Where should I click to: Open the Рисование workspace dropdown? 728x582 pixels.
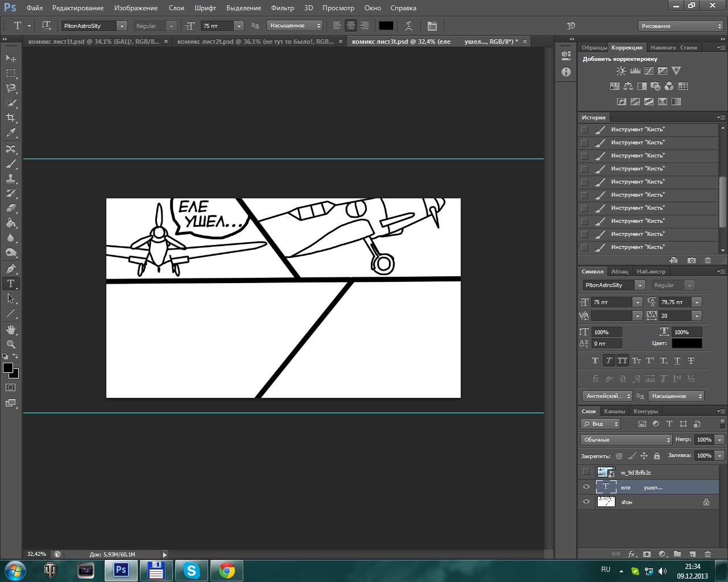680,26
